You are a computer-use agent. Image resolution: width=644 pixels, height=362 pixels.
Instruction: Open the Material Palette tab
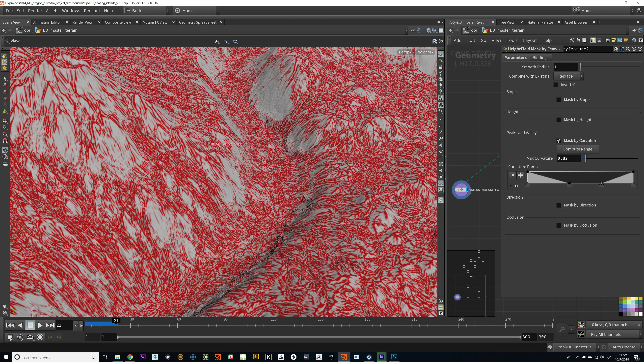(x=540, y=22)
